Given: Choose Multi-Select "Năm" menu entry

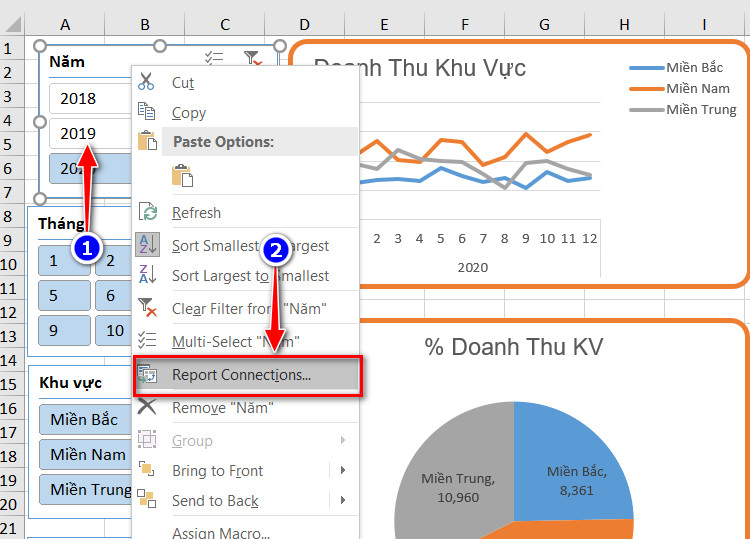Looking at the screenshot, I should (246, 341).
